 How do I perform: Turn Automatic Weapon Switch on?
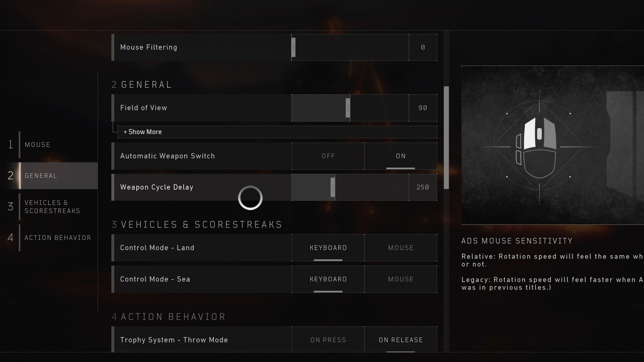click(x=400, y=156)
